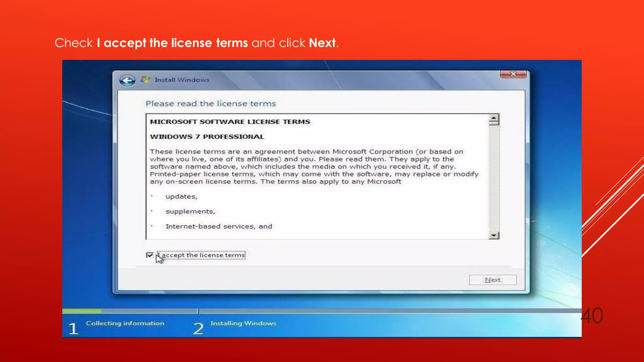Click the 'I accept the license terms' label

(x=201, y=255)
